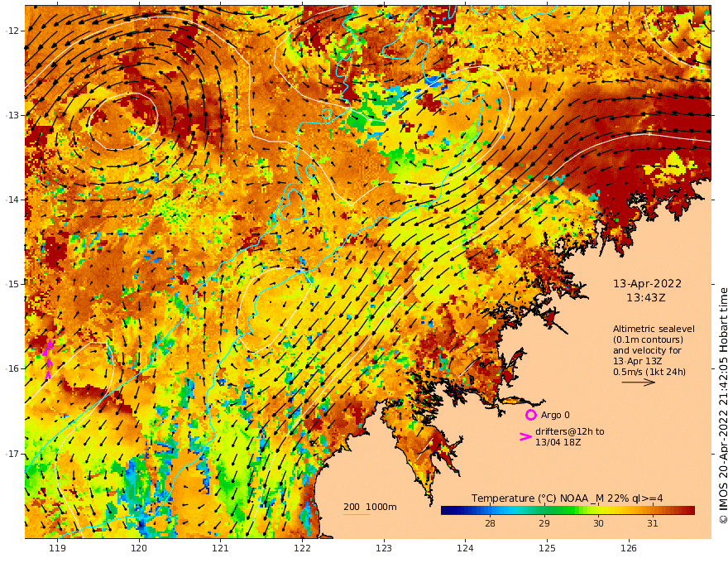Image resolution: width=728 pixels, height=563 pixels.
Task: Click the '13-Apr-2022' date label
Action: point(647,283)
